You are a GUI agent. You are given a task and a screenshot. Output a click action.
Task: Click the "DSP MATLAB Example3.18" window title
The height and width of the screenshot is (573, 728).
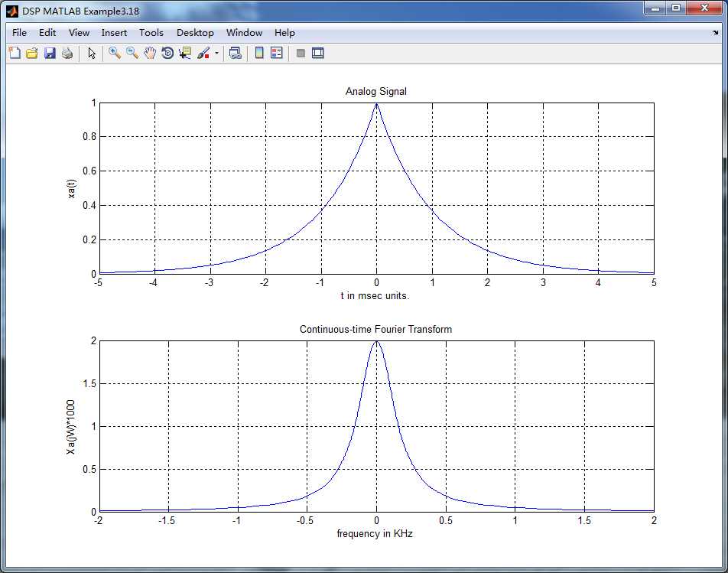pyautogui.click(x=81, y=11)
